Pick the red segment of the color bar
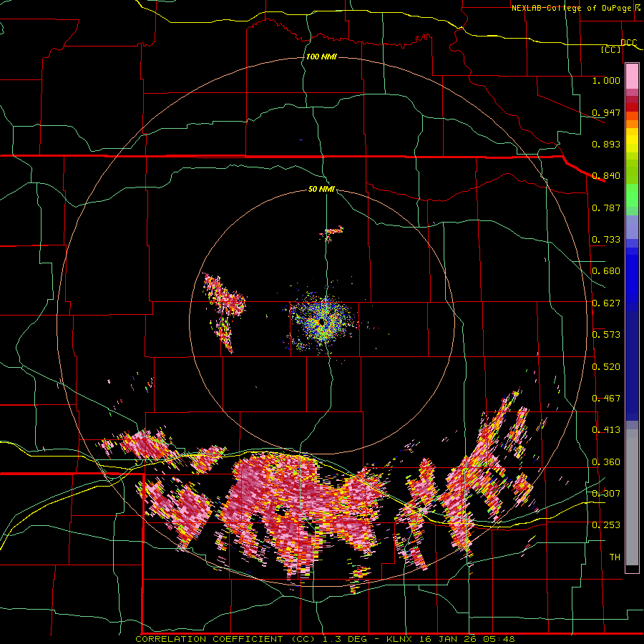Screen dimensions: 644x644 632,107
